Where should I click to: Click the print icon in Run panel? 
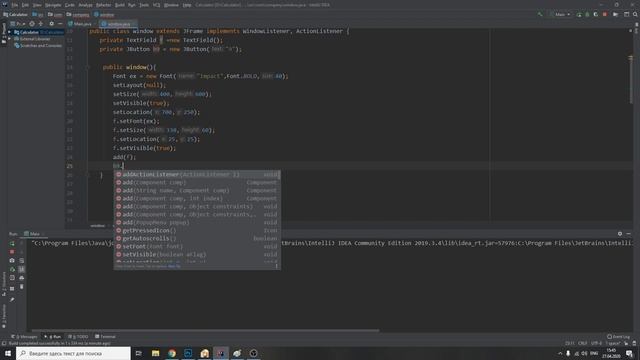(x=22, y=278)
